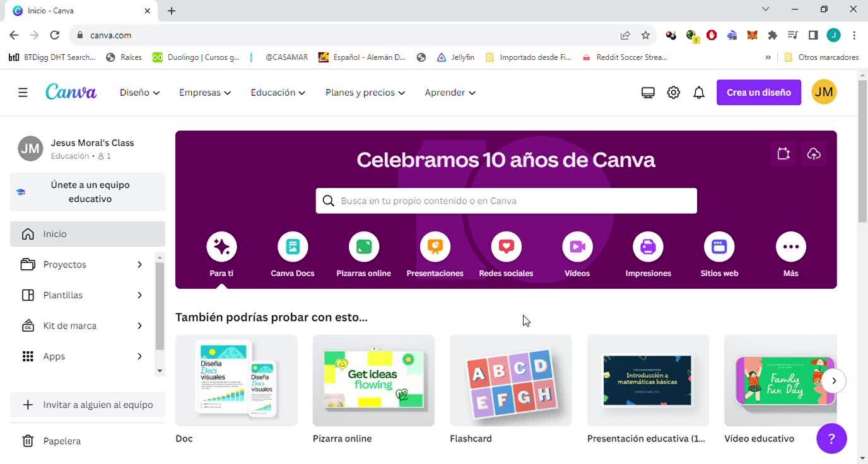Open the Pizarra online thumbnail

click(x=373, y=381)
